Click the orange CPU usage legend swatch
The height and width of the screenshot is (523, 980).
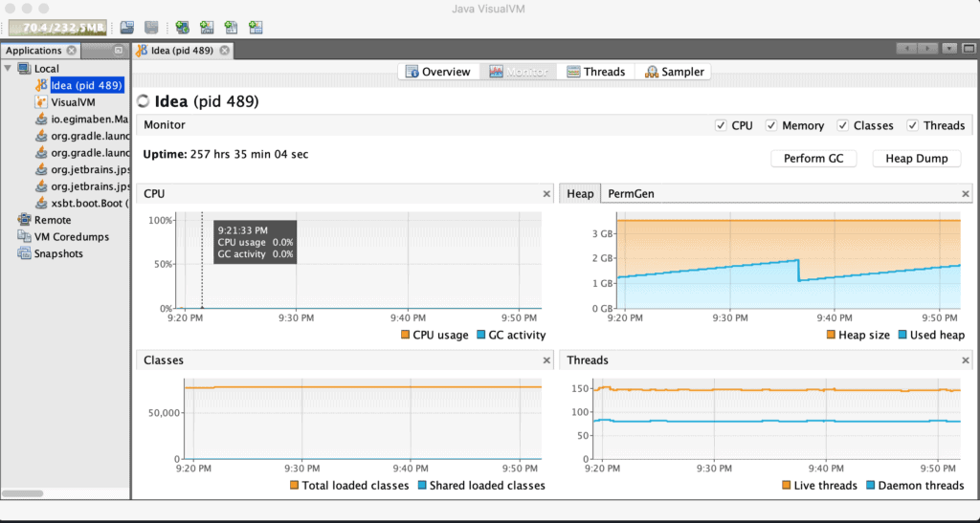pyautogui.click(x=405, y=336)
